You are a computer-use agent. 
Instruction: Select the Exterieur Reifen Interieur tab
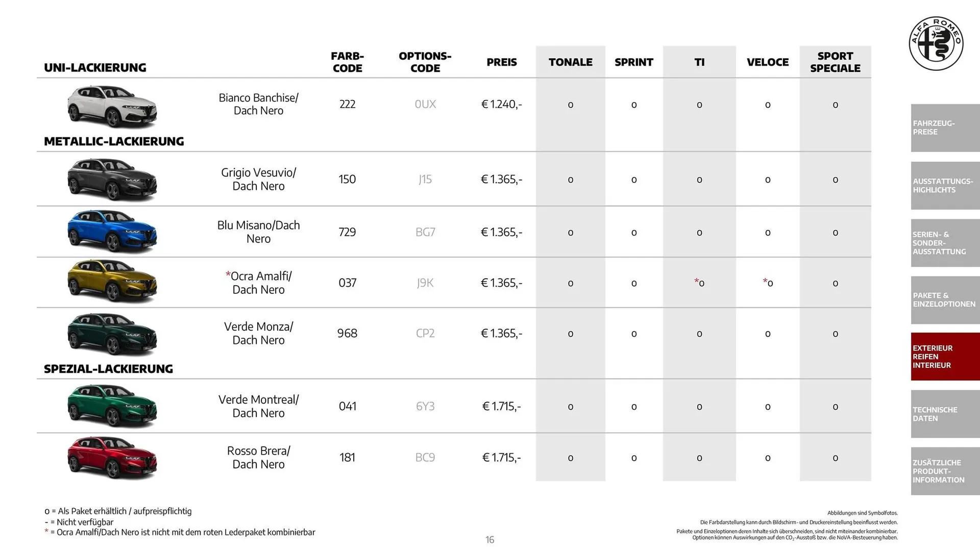click(x=945, y=357)
